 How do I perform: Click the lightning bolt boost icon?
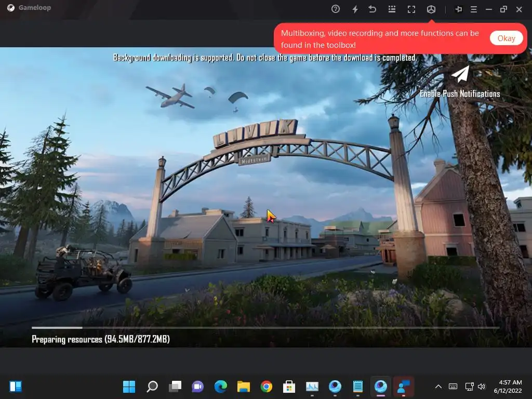[x=355, y=9]
